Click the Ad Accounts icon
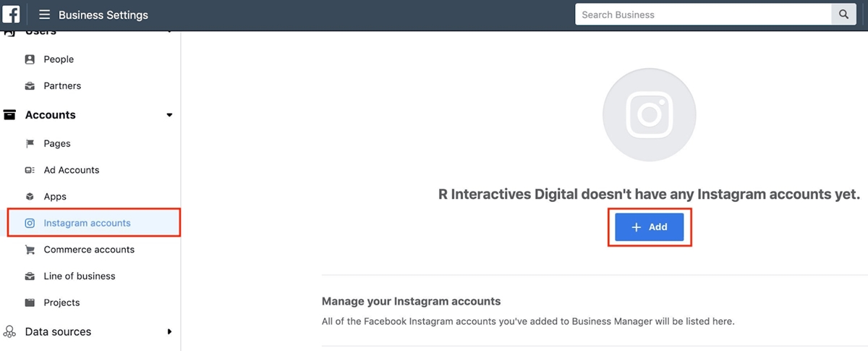 30,170
